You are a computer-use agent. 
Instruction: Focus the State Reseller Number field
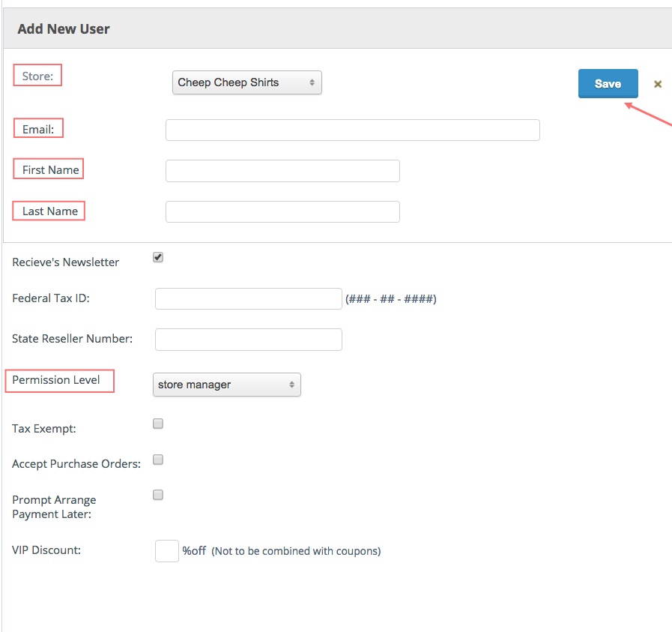248,340
